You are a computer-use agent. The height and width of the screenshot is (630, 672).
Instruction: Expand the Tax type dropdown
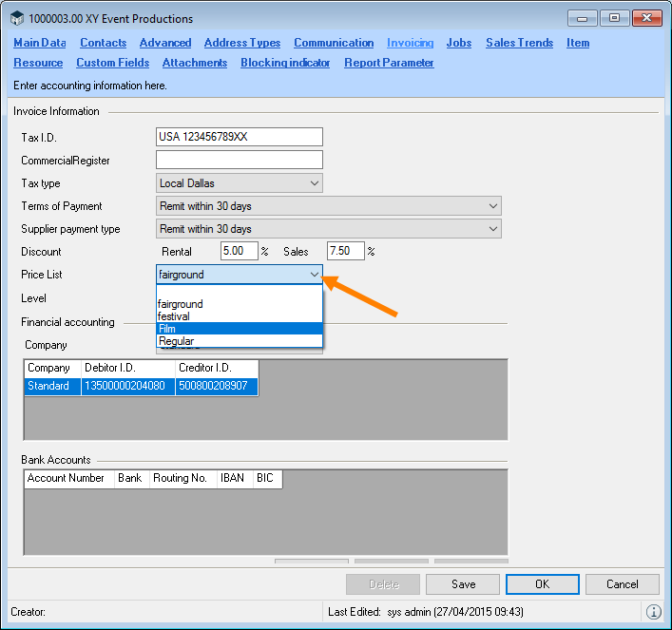[x=315, y=183]
